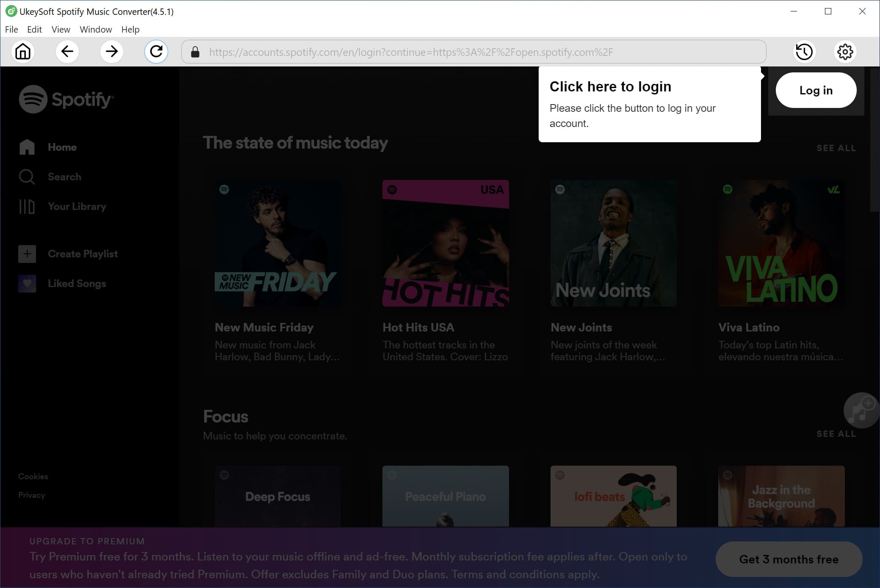Click the Cookies link in sidebar
880x588 pixels.
pos(32,476)
